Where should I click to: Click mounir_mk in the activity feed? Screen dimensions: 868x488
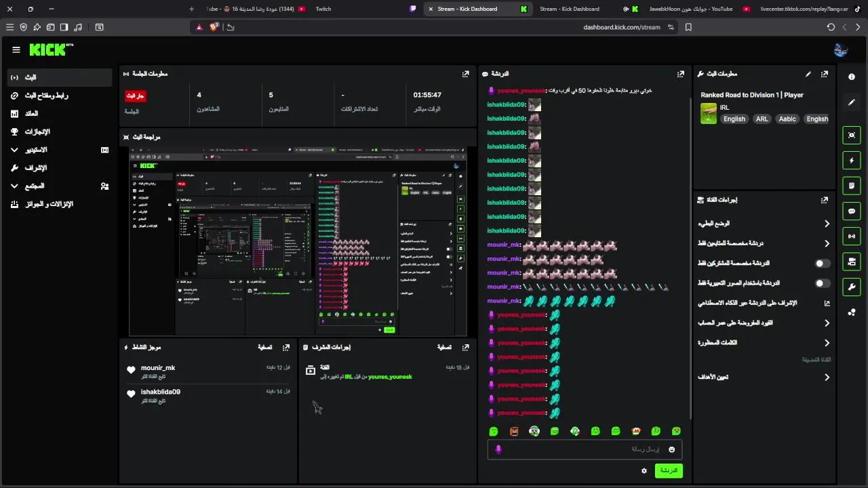pyautogui.click(x=158, y=368)
